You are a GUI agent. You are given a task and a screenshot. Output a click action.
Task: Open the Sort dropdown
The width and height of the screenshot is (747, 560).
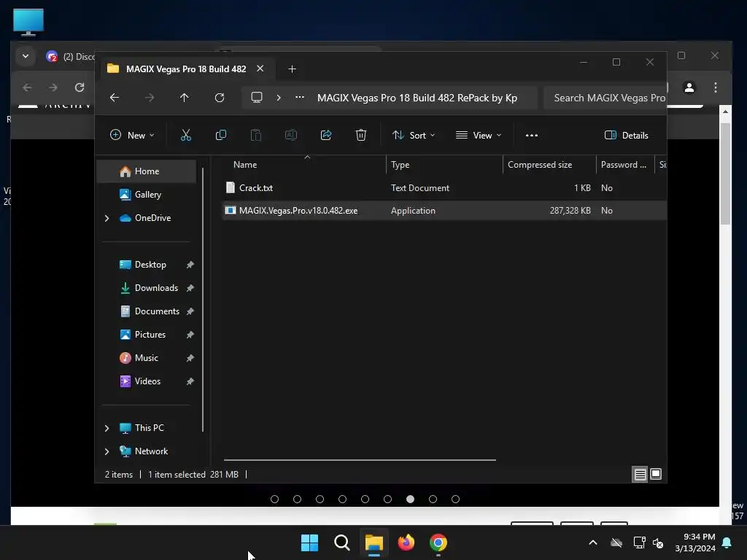[x=414, y=135]
